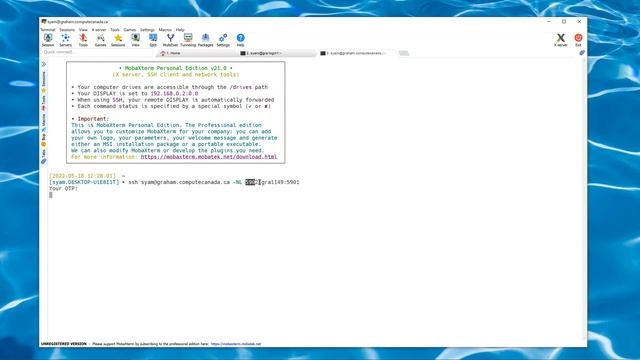Click the UNREGISTERED VERSION status text
Image resolution: width=640 pixels, height=360 pixels.
[x=64, y=344]
